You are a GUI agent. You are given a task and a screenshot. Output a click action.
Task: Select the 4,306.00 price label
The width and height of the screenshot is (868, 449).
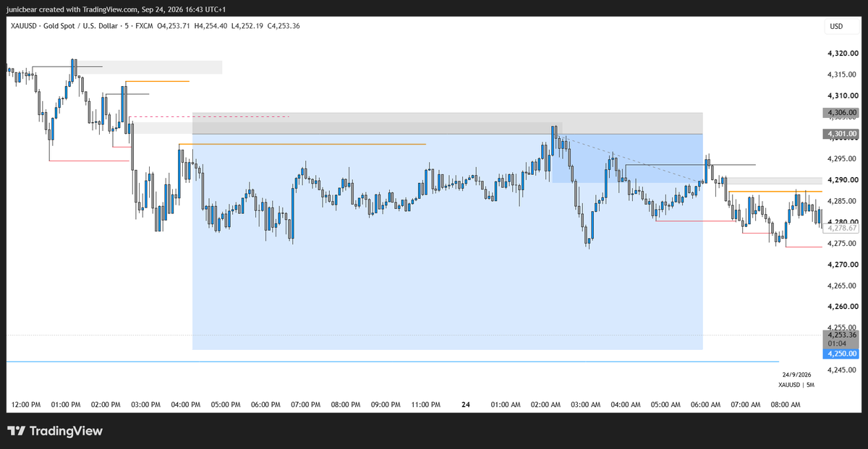point(841,113)
